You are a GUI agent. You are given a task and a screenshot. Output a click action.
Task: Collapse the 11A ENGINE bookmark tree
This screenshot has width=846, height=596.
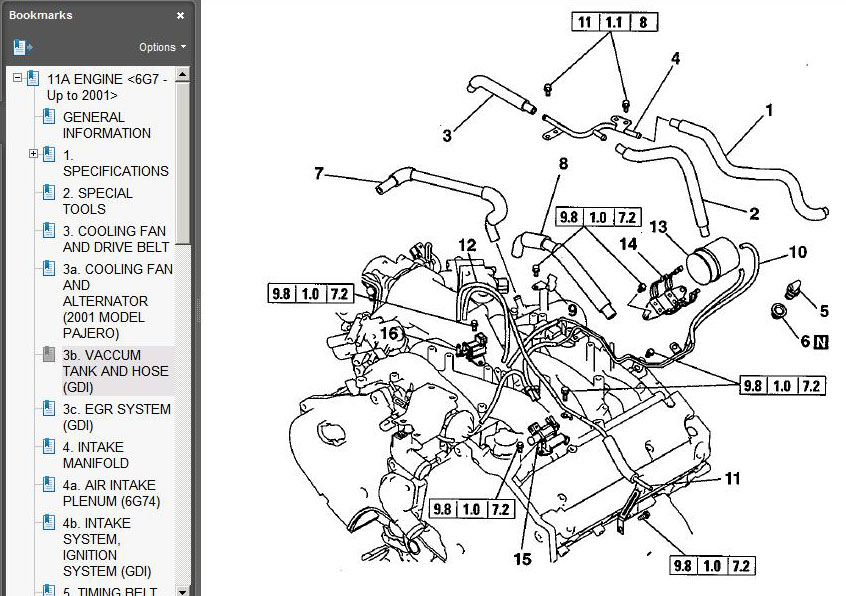[x=16, y=78]
